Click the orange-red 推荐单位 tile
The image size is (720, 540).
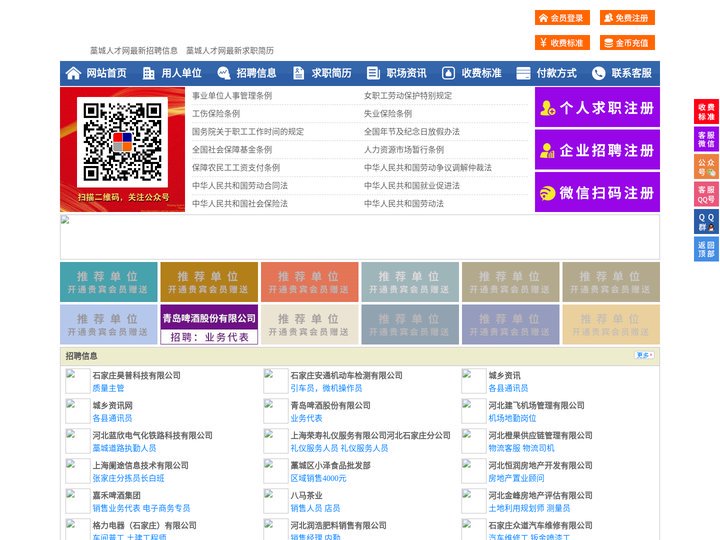click(x=309, y=282)
